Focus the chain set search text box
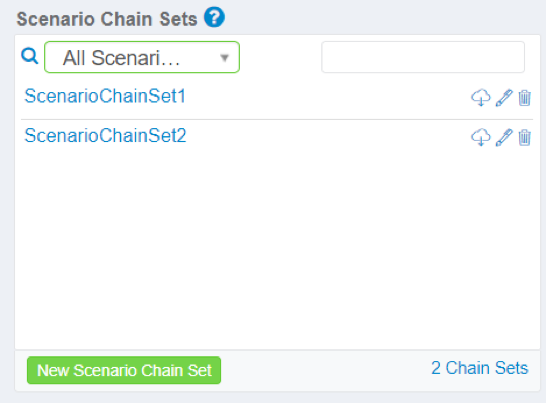This screenshot has width=546, height=403. [423, 57]
